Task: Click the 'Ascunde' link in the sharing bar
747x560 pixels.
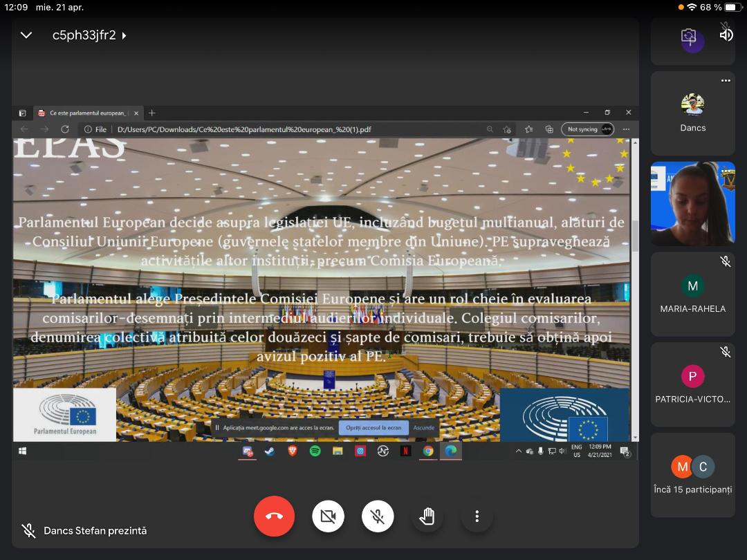Action: tap(424, 428)
